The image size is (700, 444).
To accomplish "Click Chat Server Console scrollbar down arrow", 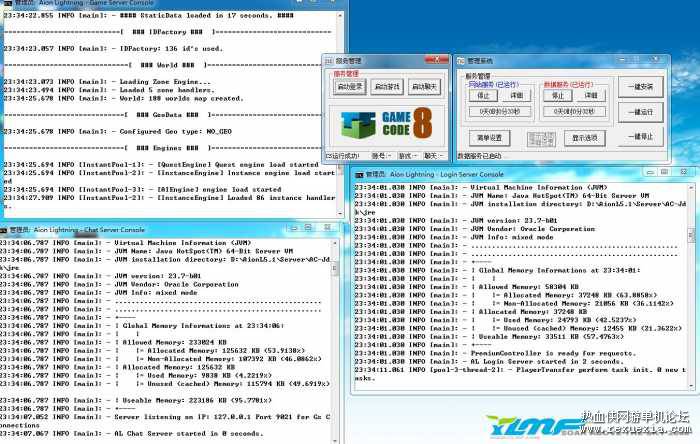I will 334,440.
